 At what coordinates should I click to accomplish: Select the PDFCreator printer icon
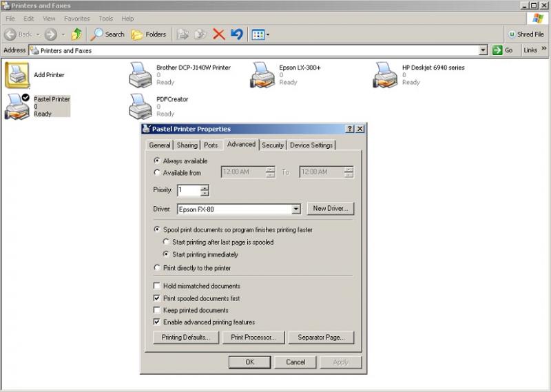point(141,105)
